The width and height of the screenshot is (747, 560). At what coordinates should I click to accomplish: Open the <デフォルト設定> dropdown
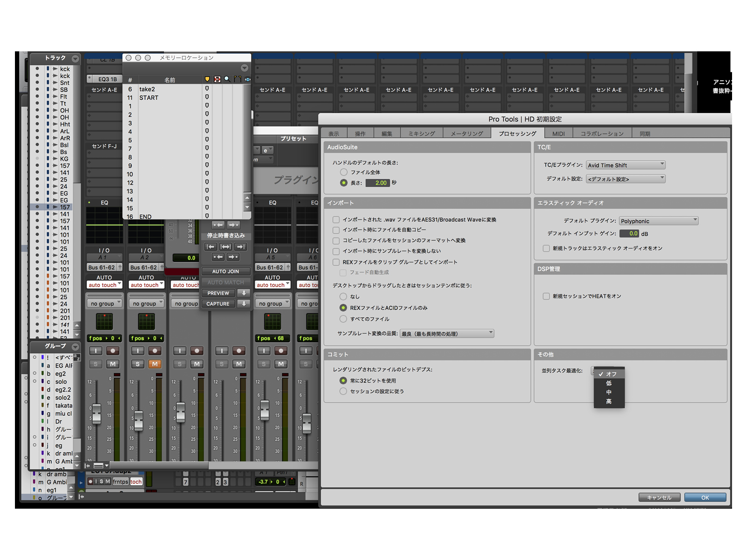pos(626,179)
